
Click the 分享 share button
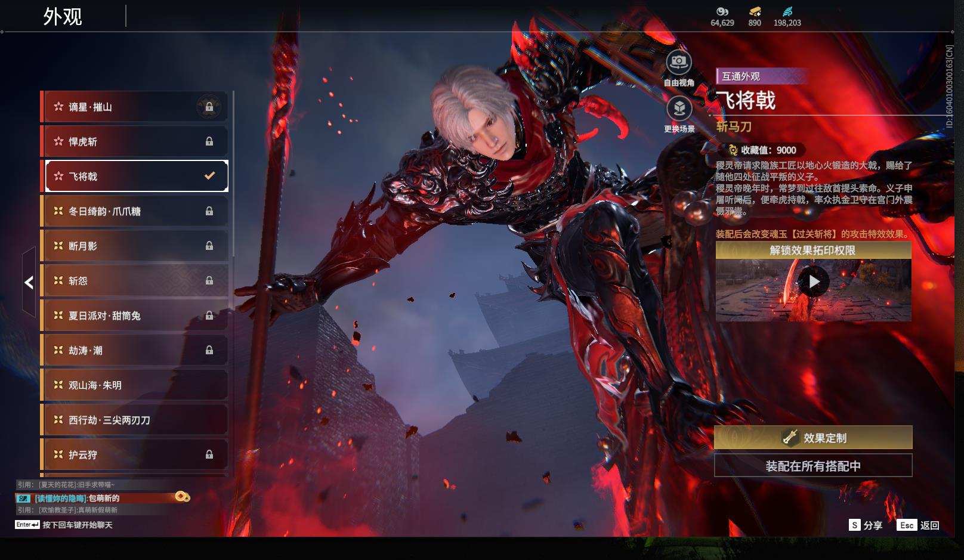click(866, 525)
